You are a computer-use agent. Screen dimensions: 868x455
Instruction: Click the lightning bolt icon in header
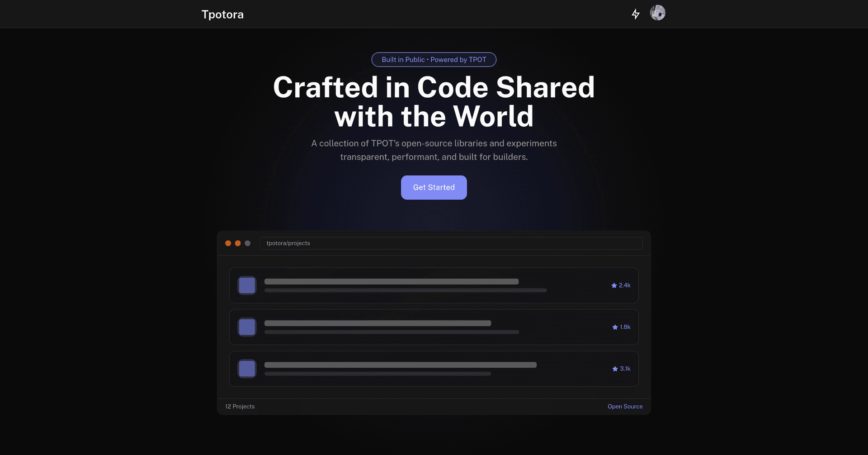pos(636,14)
